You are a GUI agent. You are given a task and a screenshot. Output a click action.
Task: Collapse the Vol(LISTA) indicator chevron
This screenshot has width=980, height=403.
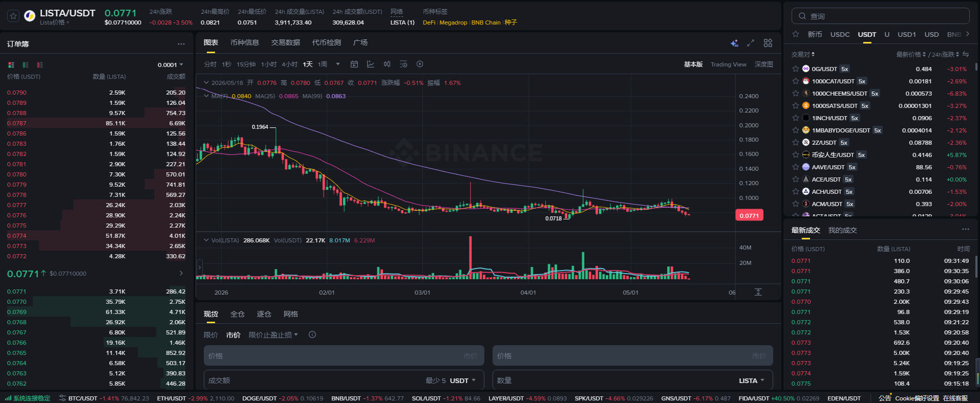pyautogui.click(x=206, y=240)
